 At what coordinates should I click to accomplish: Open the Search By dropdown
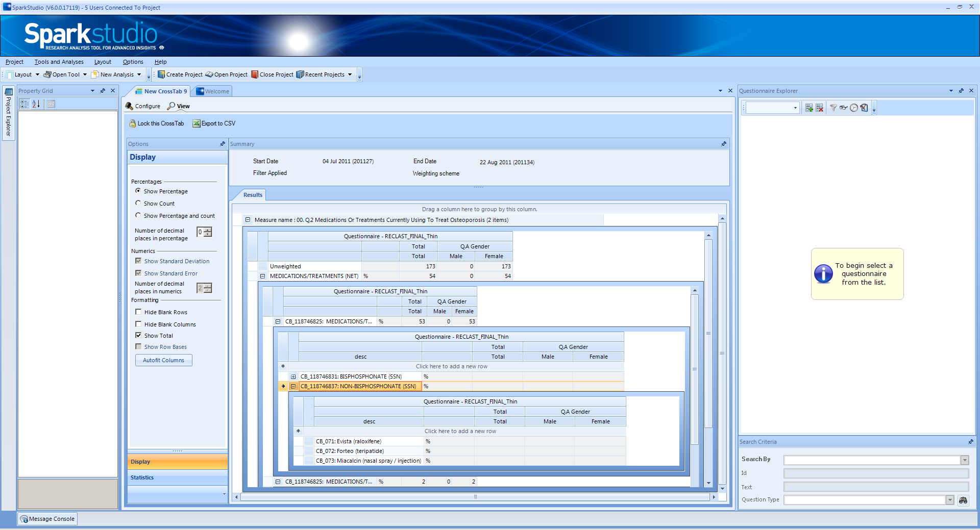pyautogui.click(x=965, y=460)
